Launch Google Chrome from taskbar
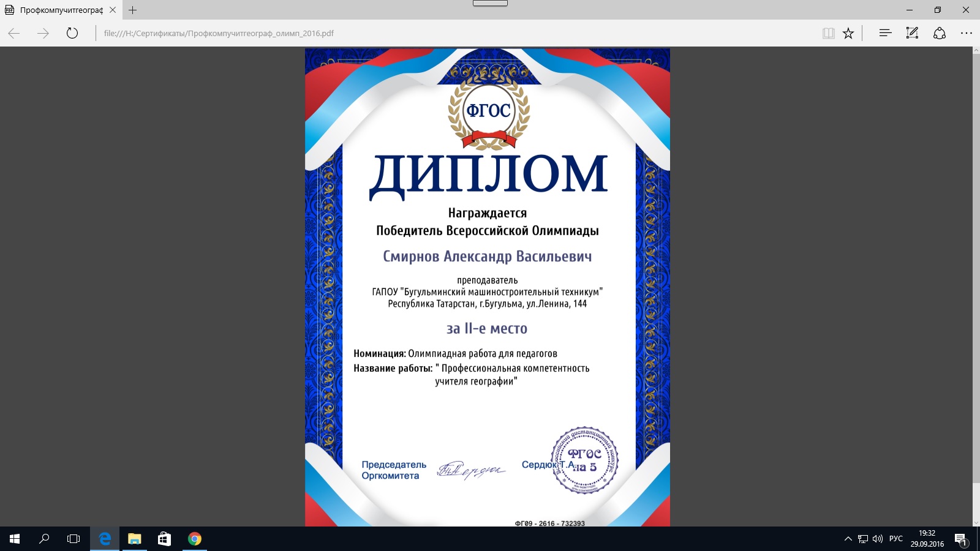 click(x=194, y=539)
